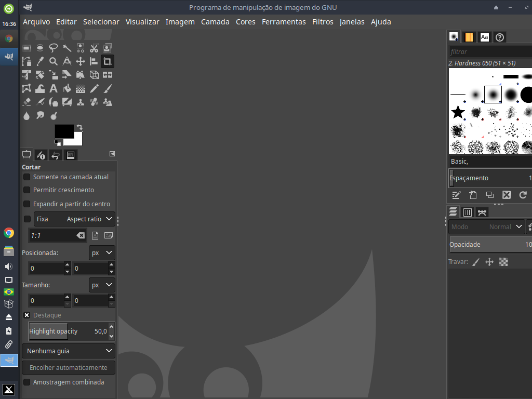Refresh the brushes list

pyautogui.click(x=523, y=195)
